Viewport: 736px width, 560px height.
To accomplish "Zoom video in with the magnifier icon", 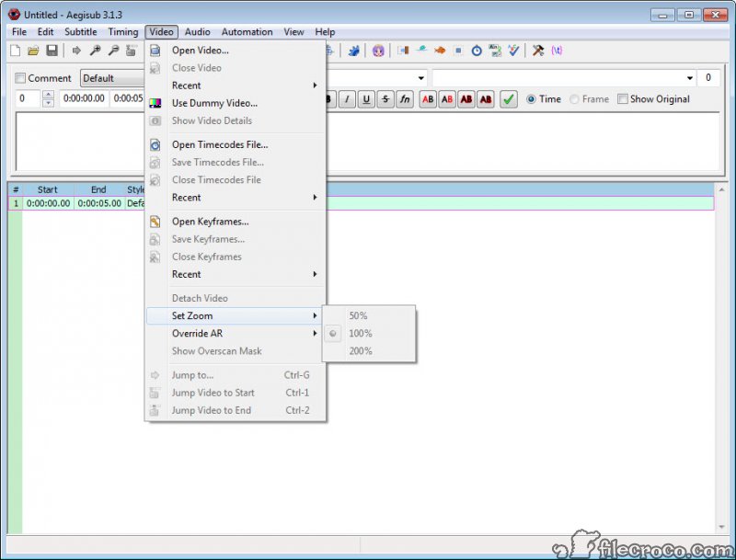I will pyautogui.click(x=95, y=51).
